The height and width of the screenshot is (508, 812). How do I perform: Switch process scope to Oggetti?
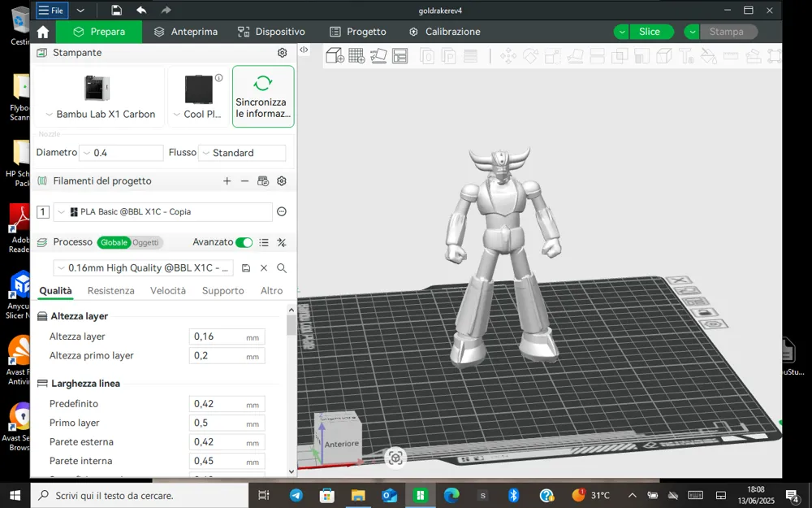click(145, 242)
